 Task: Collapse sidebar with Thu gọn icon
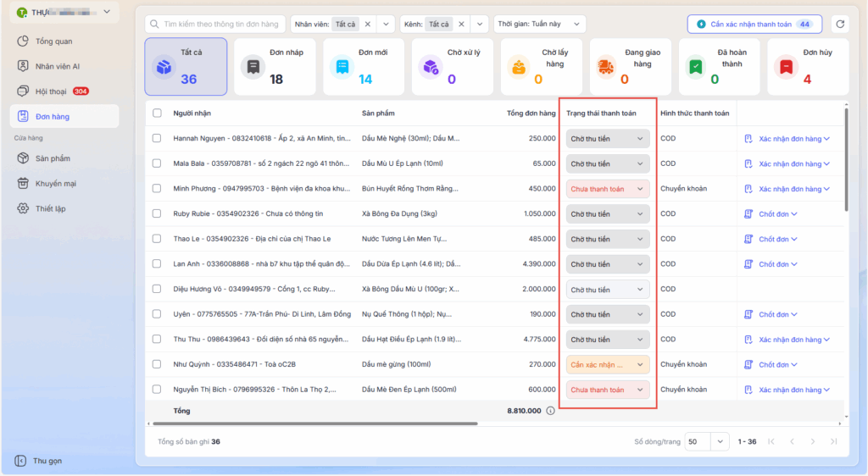(19, 461)
